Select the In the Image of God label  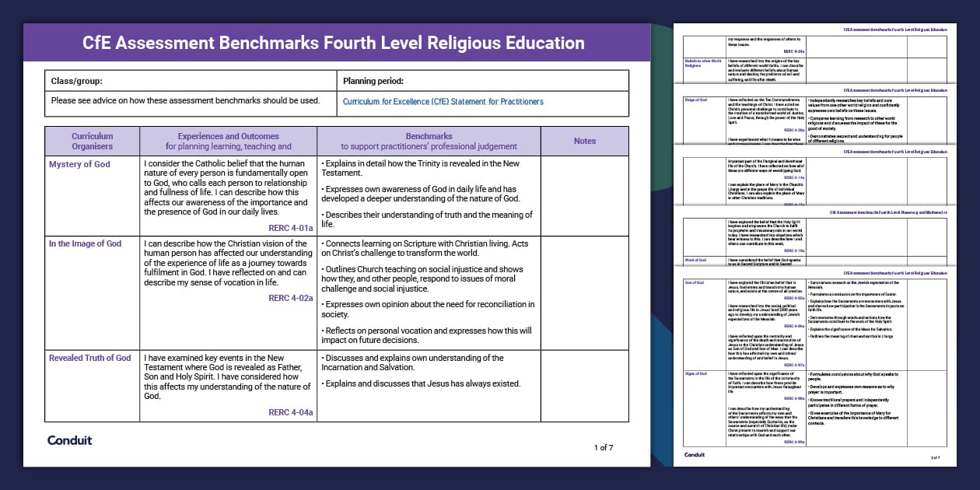tap(86, 244)
